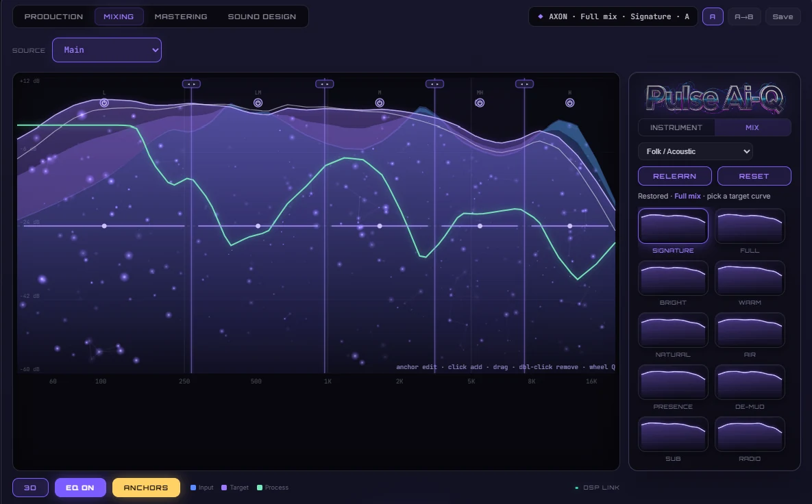Viewport: 812px width, 504px height.
Task: Select the RADIO target curve thumbnail
Action: pyautogui.click(x=750, y=434)
